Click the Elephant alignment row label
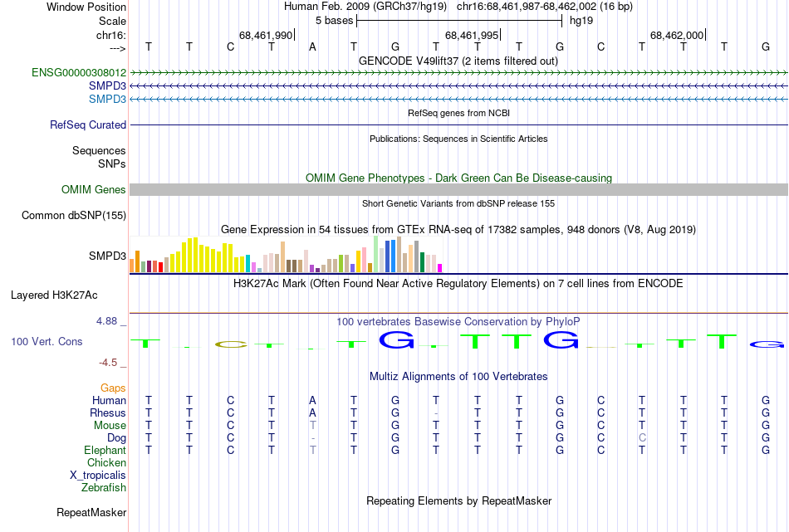Screen dimensions: 789x532 [105, 450]
